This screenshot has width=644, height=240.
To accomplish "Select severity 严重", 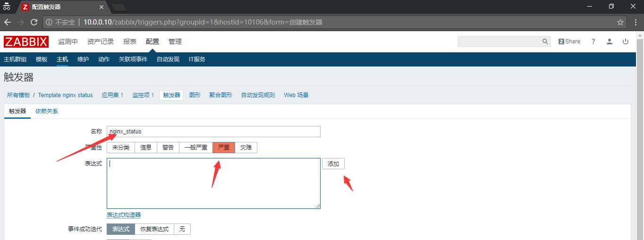I will point(224,148).
